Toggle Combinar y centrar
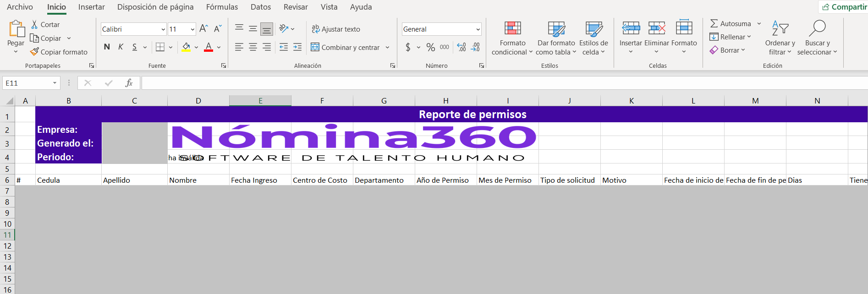 coord(345,47)
